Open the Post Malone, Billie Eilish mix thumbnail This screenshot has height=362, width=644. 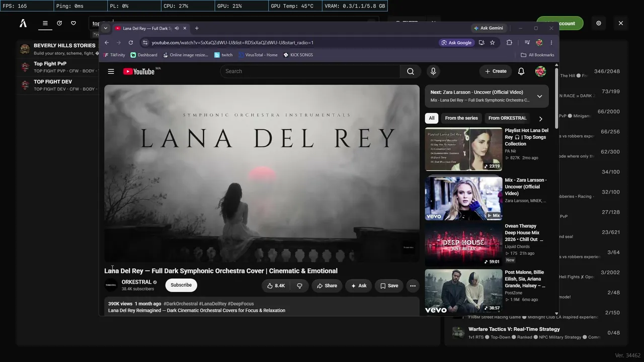[463, 291]
